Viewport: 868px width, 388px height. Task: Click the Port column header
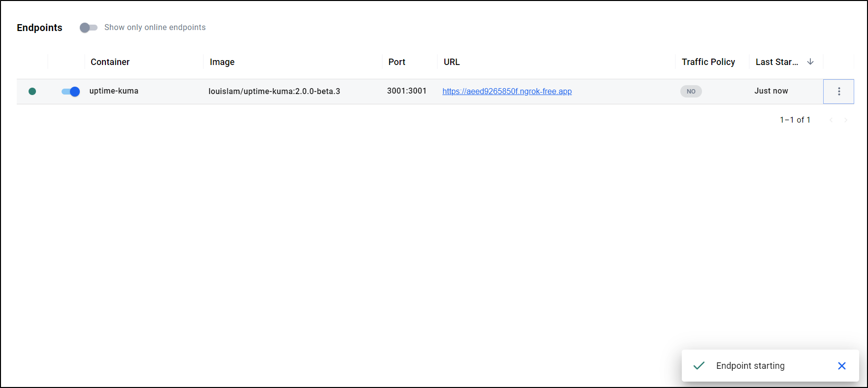[397, 62]
